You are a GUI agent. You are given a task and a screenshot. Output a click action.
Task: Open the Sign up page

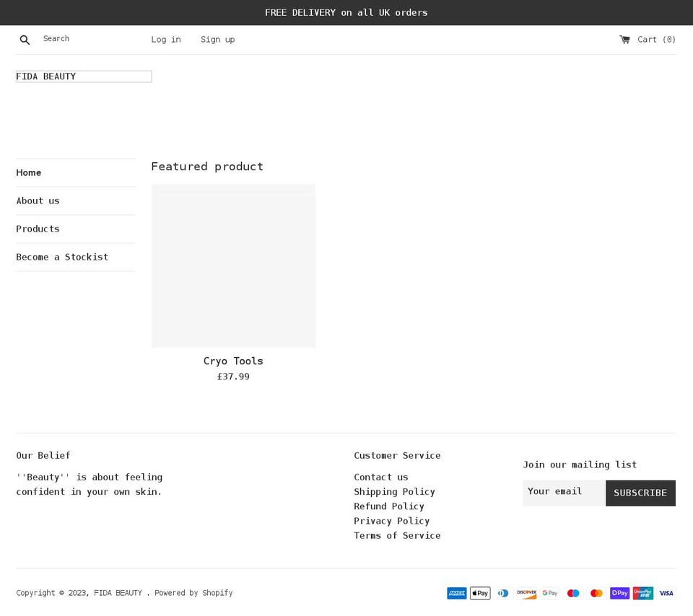click(x=217, y=39)
